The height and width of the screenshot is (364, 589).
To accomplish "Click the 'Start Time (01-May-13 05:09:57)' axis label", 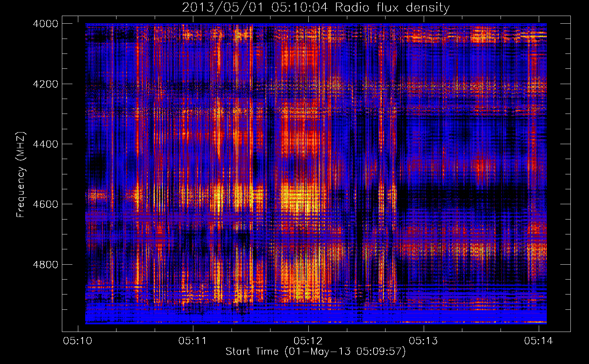I will 316,352.
